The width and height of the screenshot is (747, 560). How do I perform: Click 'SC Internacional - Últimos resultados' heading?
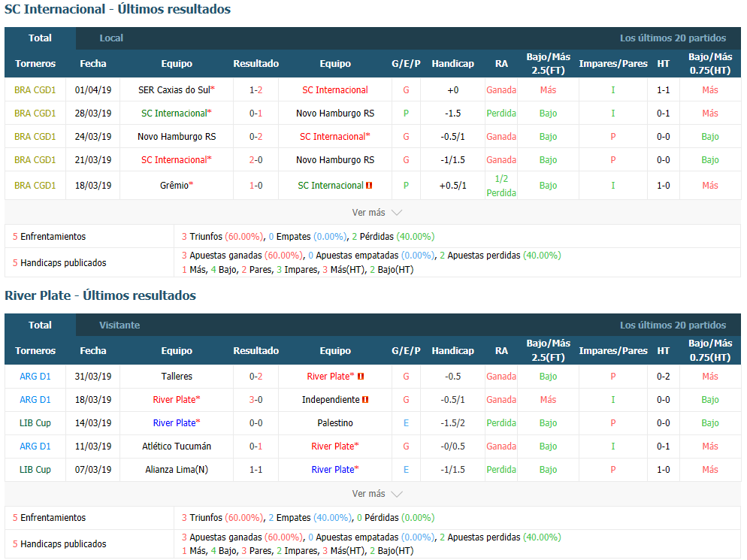(x=118, y=9)
